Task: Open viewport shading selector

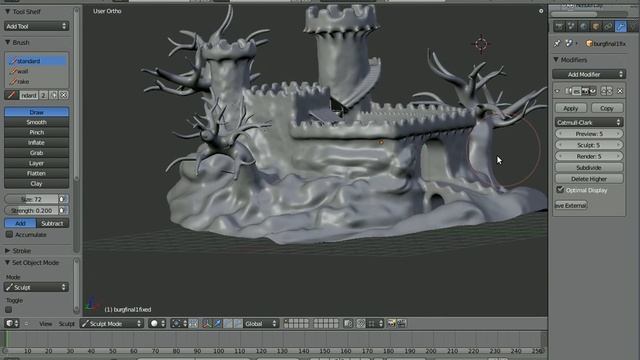Action: (157, 324)
